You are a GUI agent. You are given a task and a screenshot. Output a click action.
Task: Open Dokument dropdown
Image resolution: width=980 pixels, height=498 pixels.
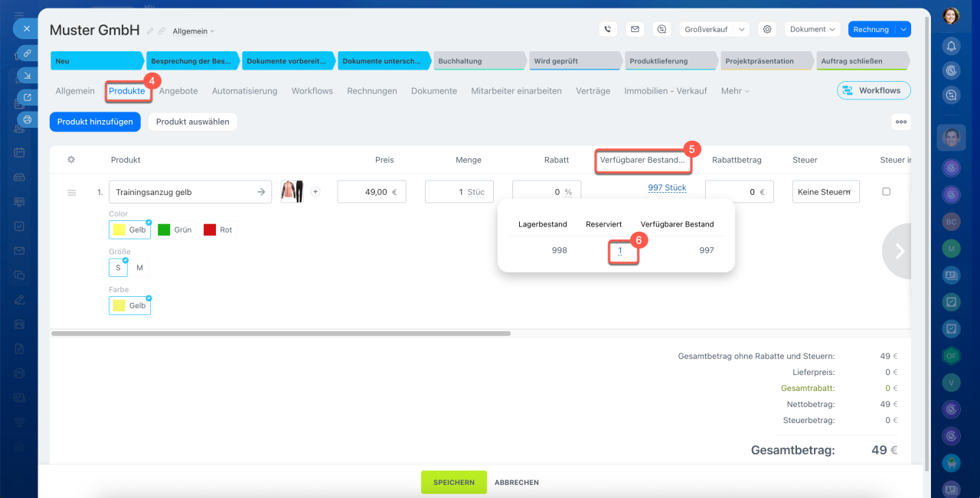(812, 29)
